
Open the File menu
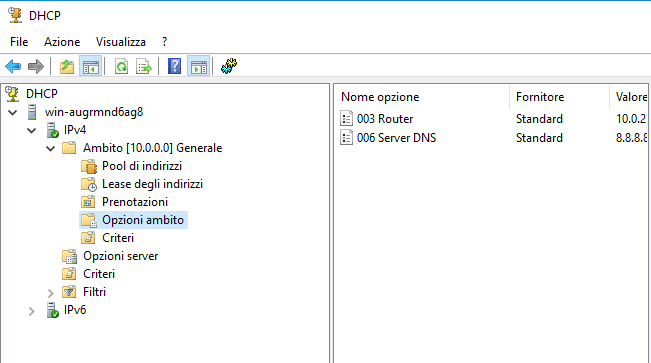[19, 42]
